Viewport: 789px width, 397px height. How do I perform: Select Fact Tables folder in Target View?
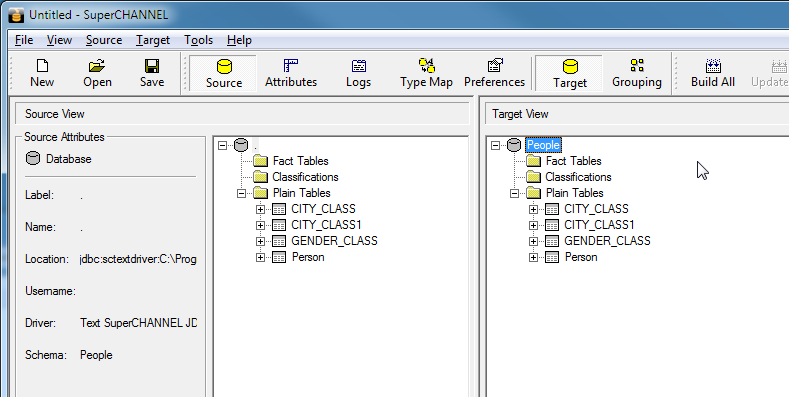click(574, 161)
